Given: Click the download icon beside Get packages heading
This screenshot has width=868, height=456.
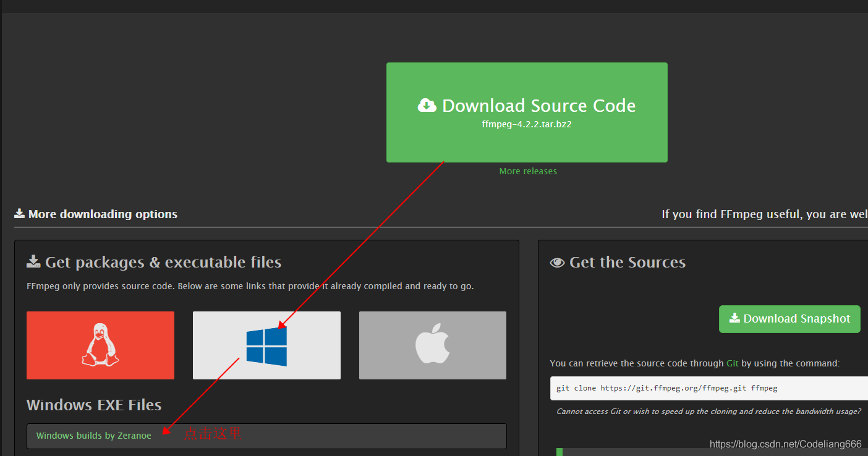Looking at the screenshot, I should (x=33, y=261).
